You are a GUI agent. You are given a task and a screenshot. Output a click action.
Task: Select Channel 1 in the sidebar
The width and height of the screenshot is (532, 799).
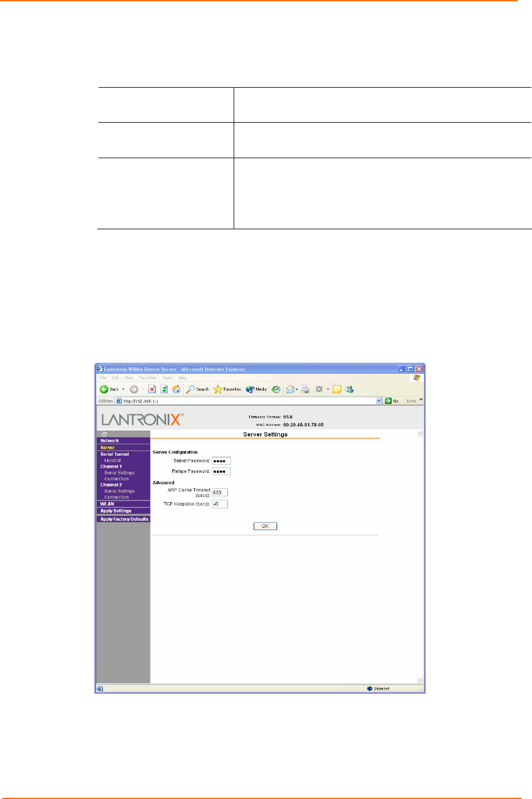[x=111, y=467]
